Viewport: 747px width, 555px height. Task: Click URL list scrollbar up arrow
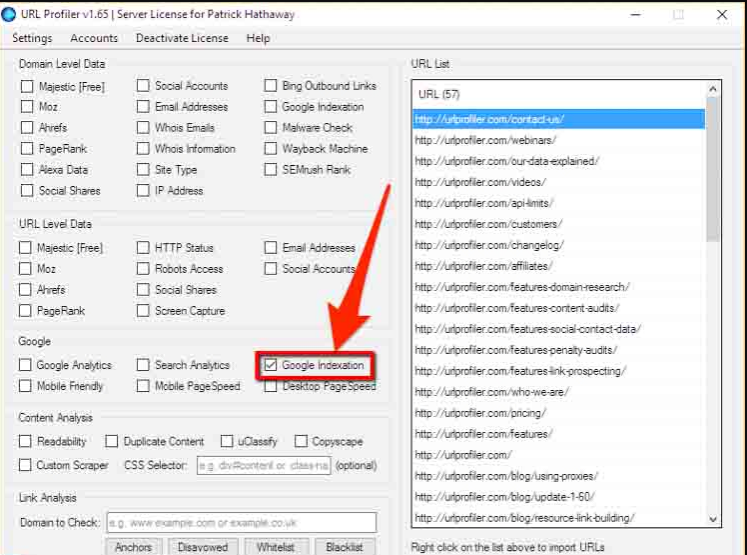click(x=713, y=89)
